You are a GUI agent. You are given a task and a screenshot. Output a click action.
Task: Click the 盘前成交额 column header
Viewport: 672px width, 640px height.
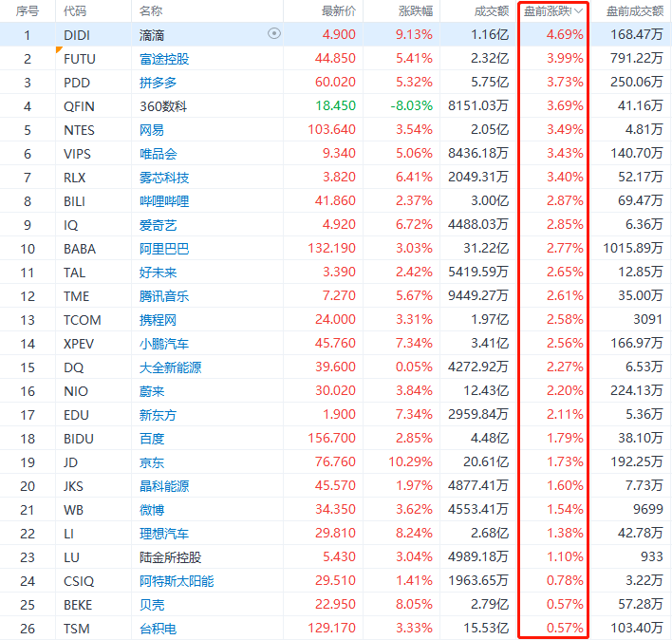[634, 11]
